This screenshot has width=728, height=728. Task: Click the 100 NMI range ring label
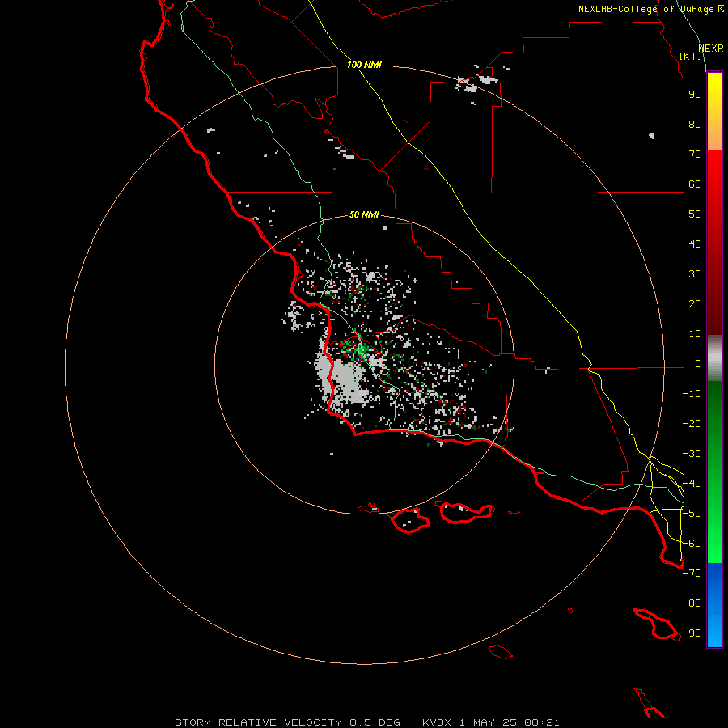coord(364,65)
